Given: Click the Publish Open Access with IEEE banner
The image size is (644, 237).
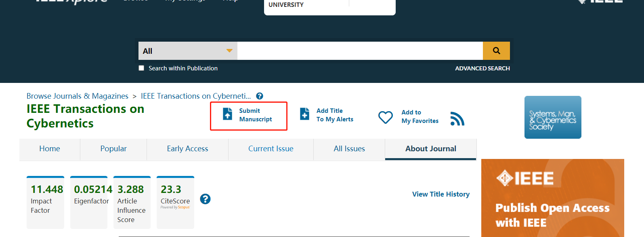Looking at the screenshot, I should [553, 198].
